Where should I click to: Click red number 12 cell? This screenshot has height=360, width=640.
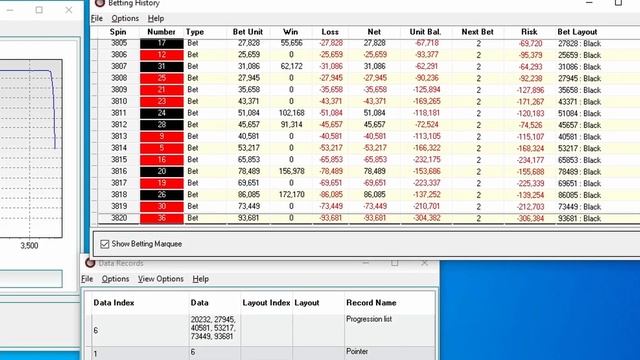pyautogui.click(x=162, y=55)
